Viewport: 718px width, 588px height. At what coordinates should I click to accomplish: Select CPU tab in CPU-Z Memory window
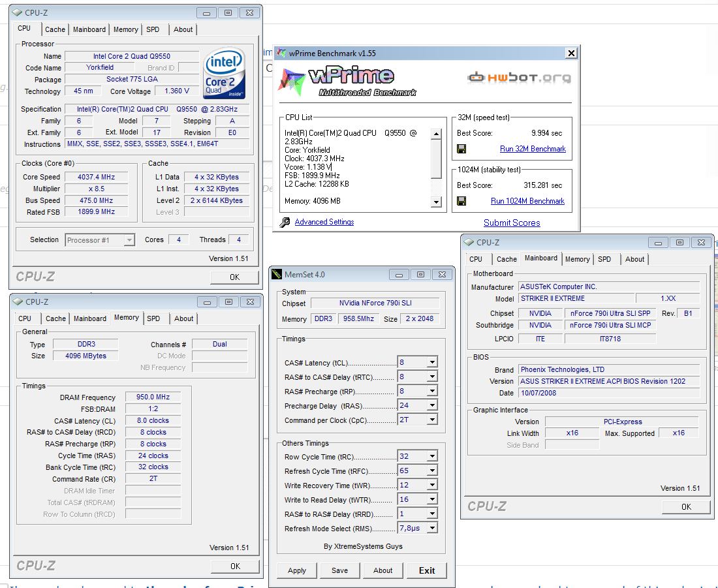pyautogui.click(x=25, y=318)
